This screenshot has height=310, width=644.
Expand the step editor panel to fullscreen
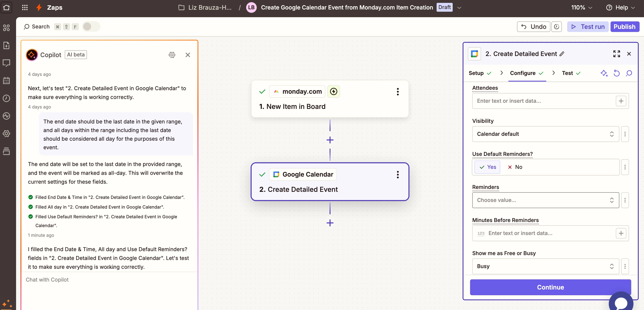point(616,54)
